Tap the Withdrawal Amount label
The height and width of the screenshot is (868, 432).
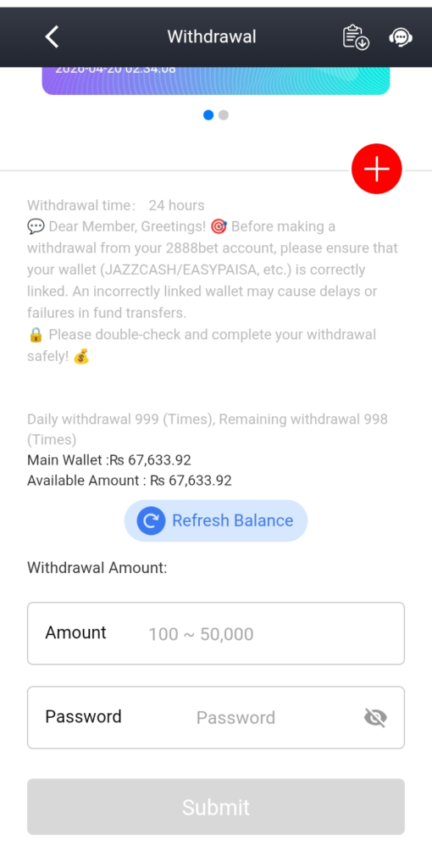pyautogui.click(x=97, y=568)
